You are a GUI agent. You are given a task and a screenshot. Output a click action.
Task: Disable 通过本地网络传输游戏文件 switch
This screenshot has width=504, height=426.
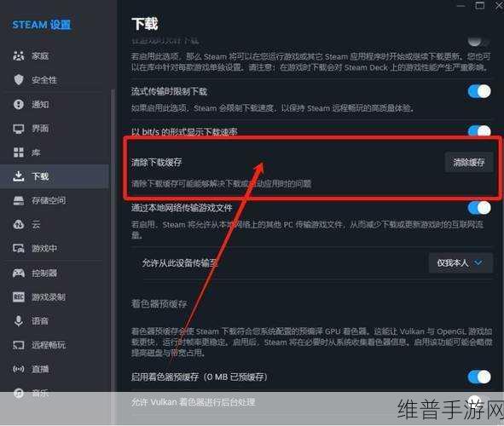(x=479, y=208)
